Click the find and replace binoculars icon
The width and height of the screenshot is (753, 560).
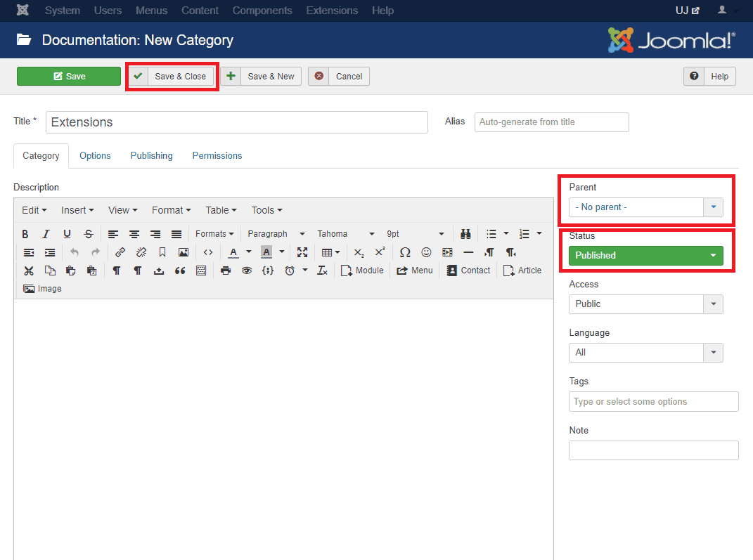pos(465,234)
